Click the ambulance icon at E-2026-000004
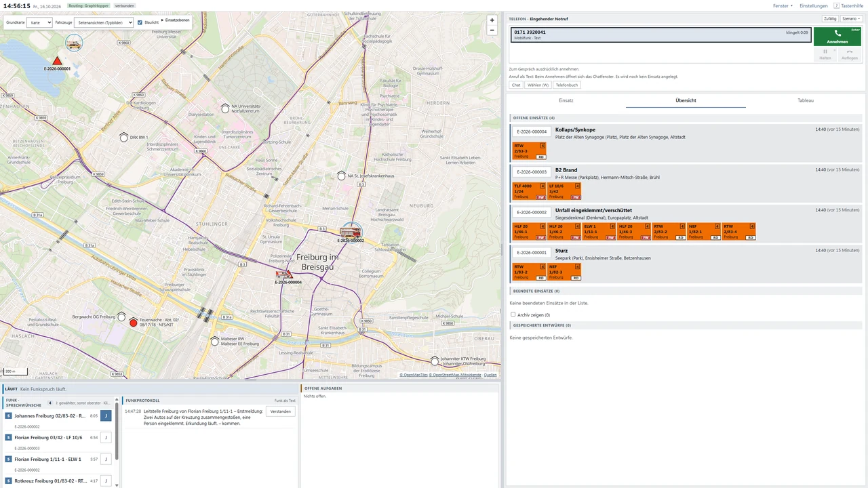 tap(284, 274)
